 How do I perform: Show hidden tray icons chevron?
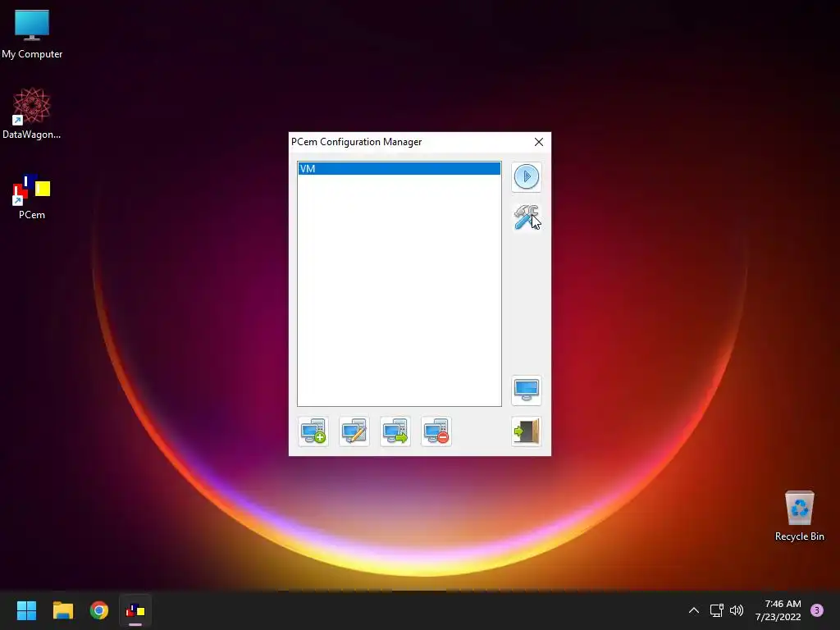[x=694, y=610]
